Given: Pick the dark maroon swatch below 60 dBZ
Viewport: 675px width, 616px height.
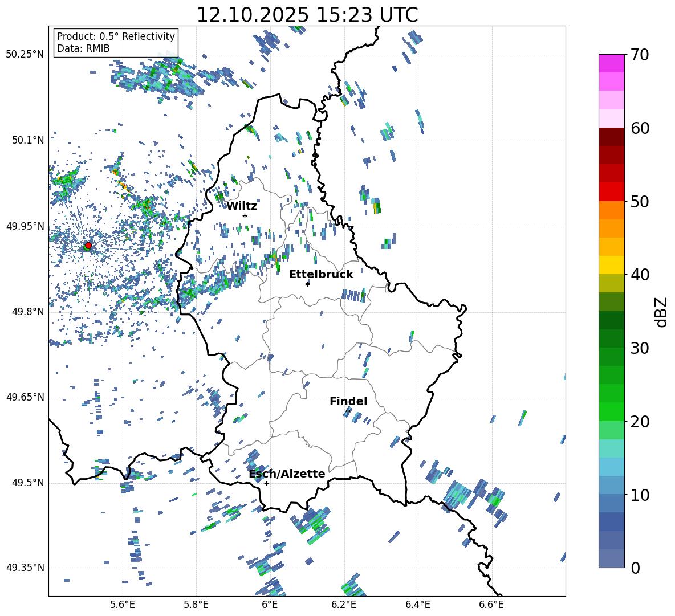Looking at the screenshot, I should [612, 137].
